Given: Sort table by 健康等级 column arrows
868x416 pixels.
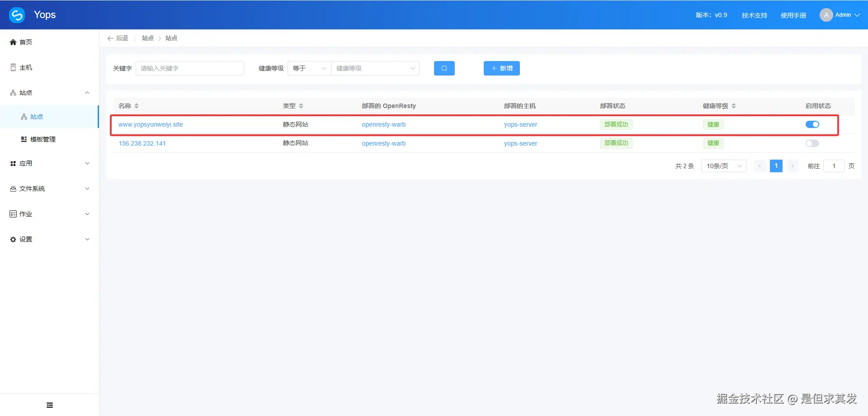Looking at the screenshot, I should (x=734, y=105).
